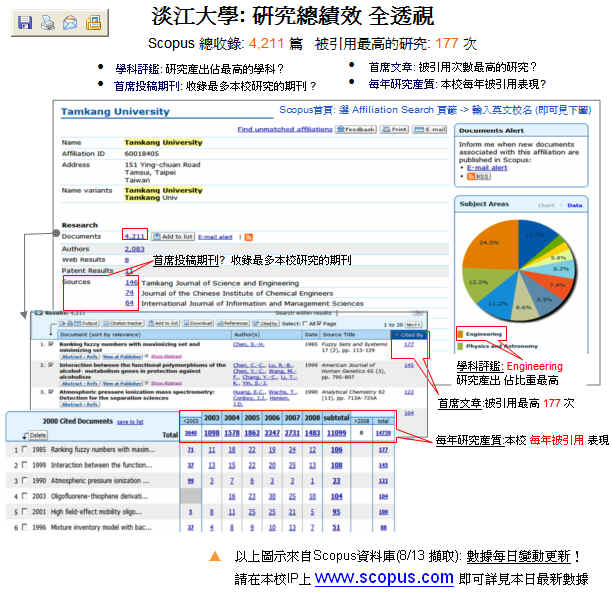This screenshot has width=612, height=597.
Task: Toggle checkbox for Ranking fuzzy numbers result
Action: pyautogui.click(x=51, y=344)
